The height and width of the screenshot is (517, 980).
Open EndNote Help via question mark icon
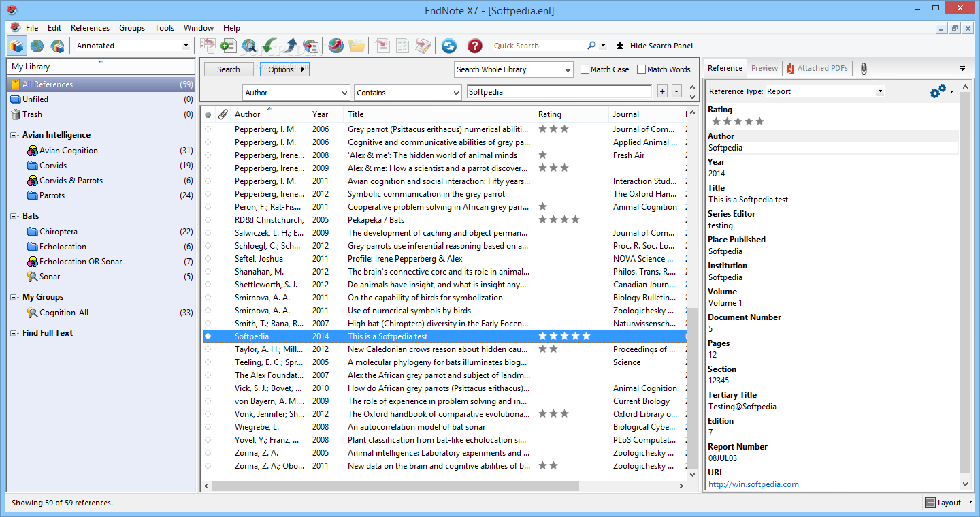[x=474, y=46]
